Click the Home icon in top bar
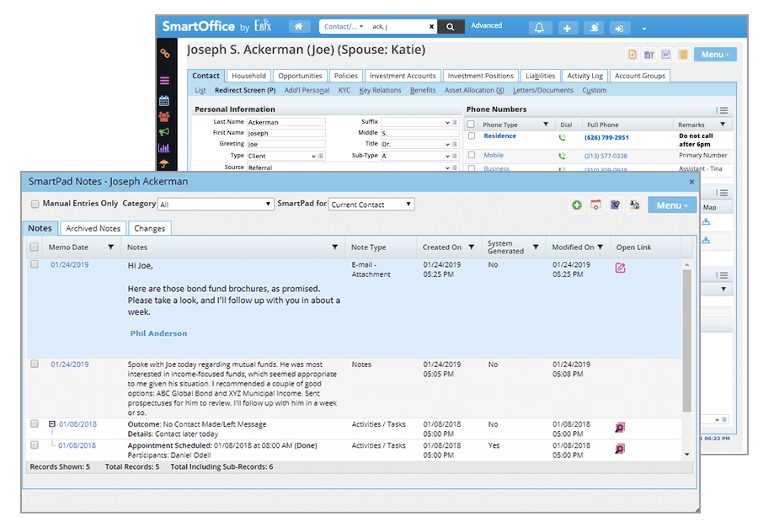This screenshot has width=758, height=532. pos(300,27)
